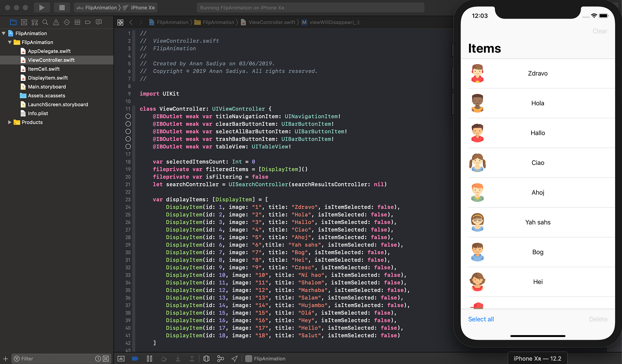The image size is (622, 364).
Task: Pause program execution in debug bar
Action: click(x=149, y=359)
